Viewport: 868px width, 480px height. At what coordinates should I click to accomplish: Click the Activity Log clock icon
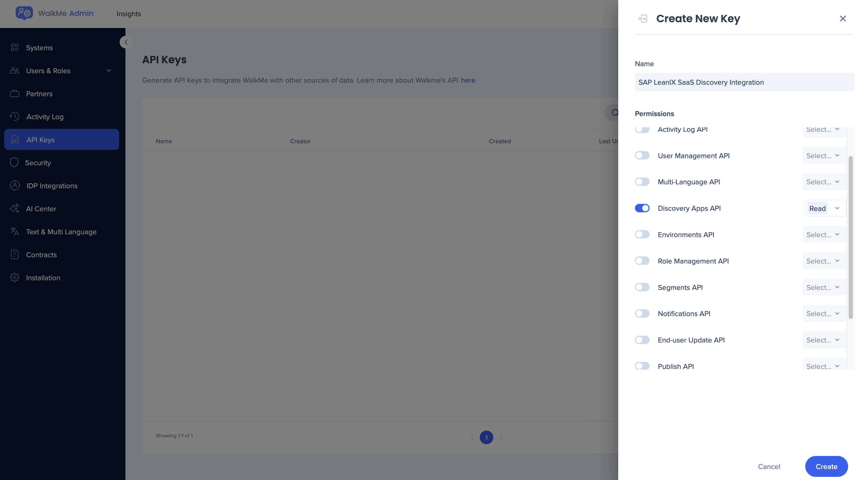click(14, 117)
